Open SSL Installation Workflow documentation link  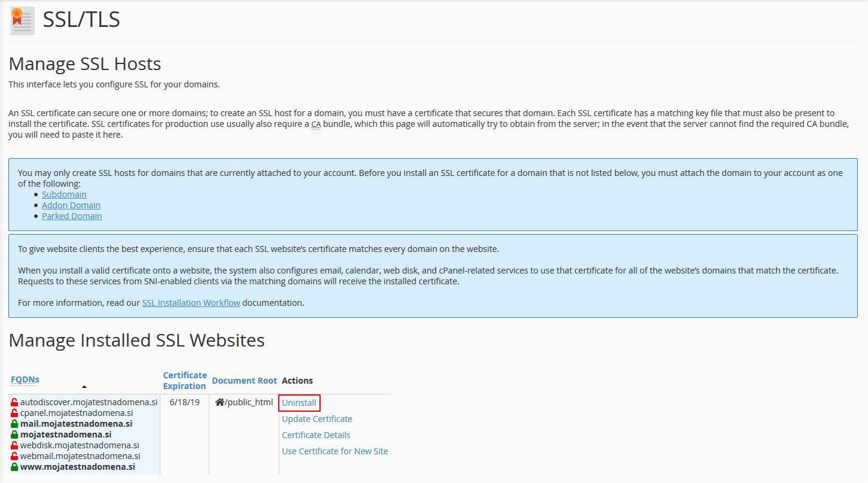click(191, 303)
